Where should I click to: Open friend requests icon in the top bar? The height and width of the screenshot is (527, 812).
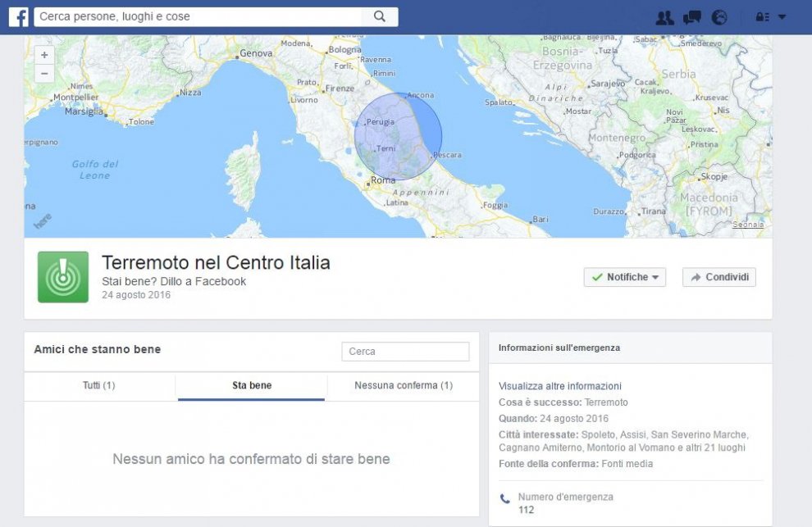pos(664,16)
